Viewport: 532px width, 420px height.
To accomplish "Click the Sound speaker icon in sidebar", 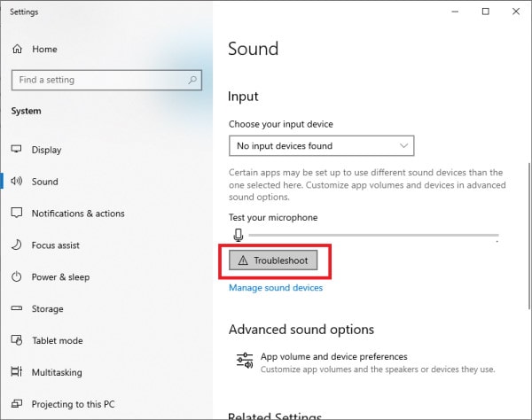I will 16,181.
